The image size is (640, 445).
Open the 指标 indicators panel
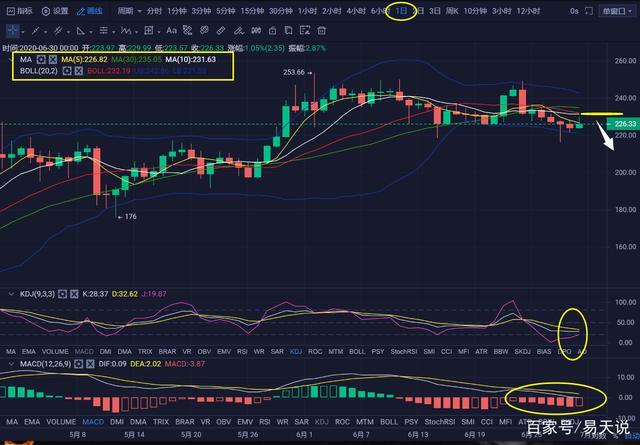[20, 11]
